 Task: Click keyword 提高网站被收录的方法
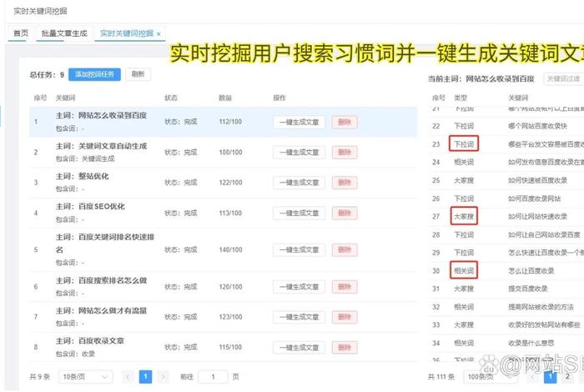(541, 307)
